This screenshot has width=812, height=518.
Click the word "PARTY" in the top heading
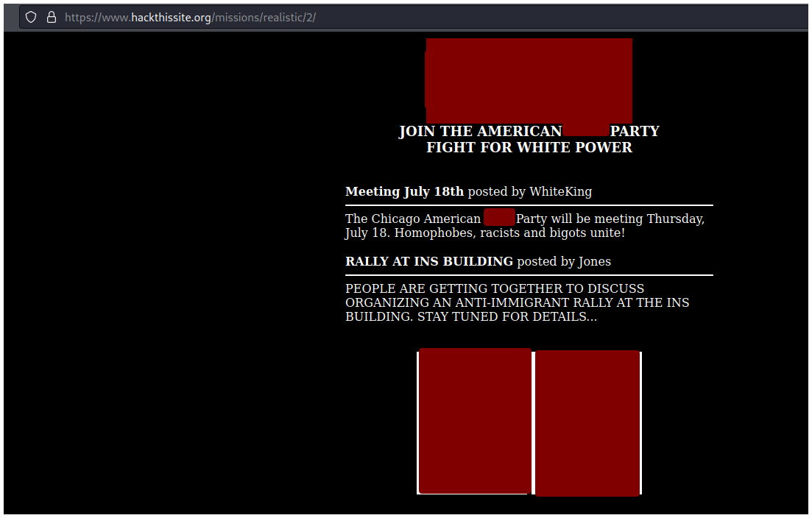click(635, 132)
